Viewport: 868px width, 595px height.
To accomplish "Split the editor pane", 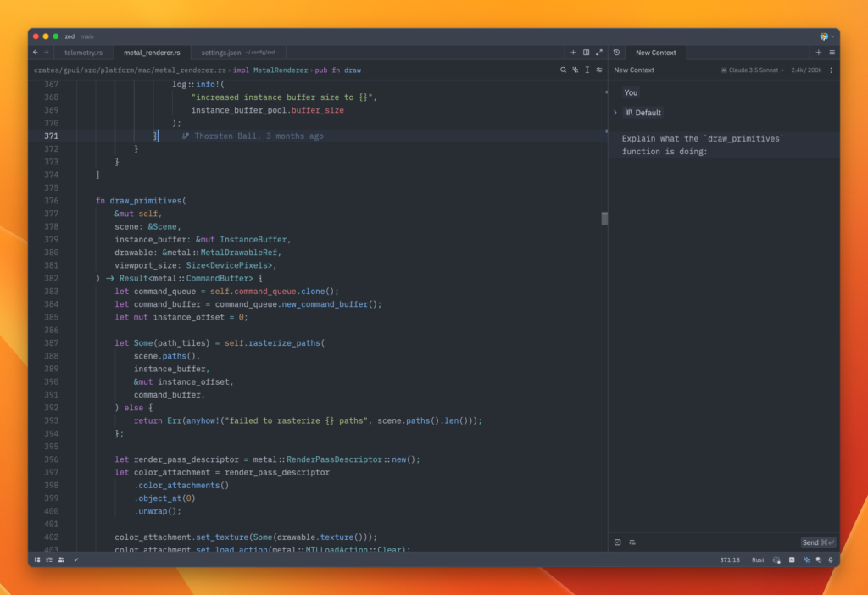I will [x=587, y=52].
